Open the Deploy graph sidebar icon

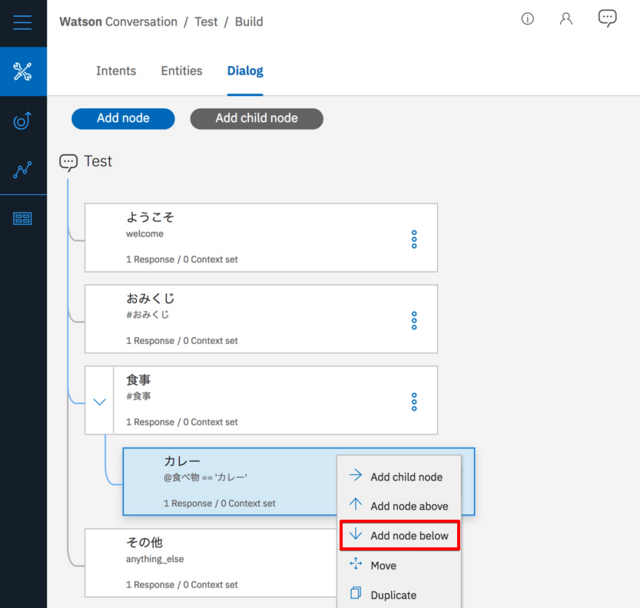(22, 169)
